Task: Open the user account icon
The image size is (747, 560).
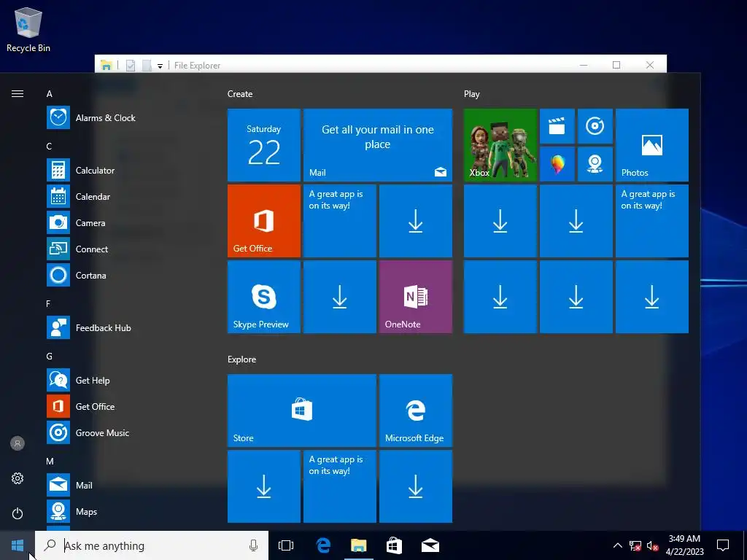Action: 18,443
